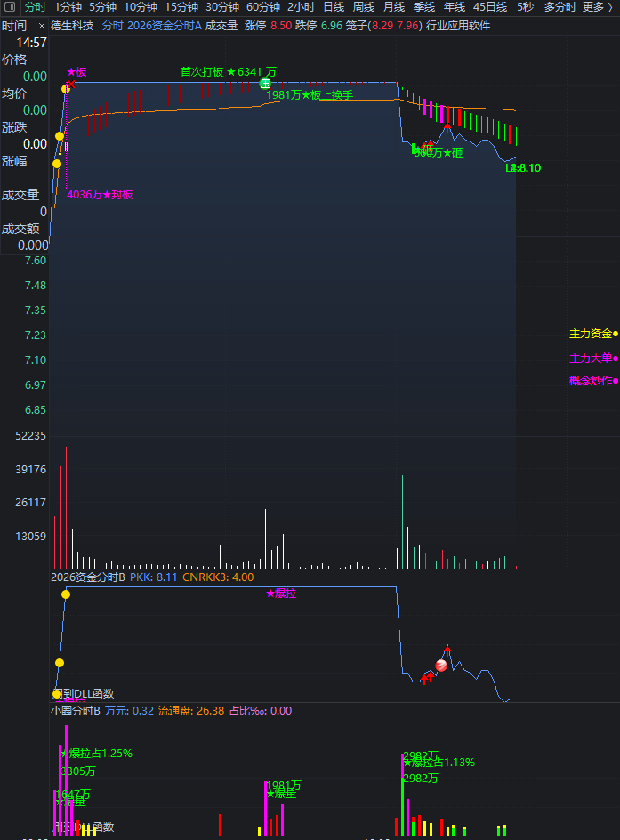
Task: Open the 多分时 multi-day view
Action: (560, 7)
